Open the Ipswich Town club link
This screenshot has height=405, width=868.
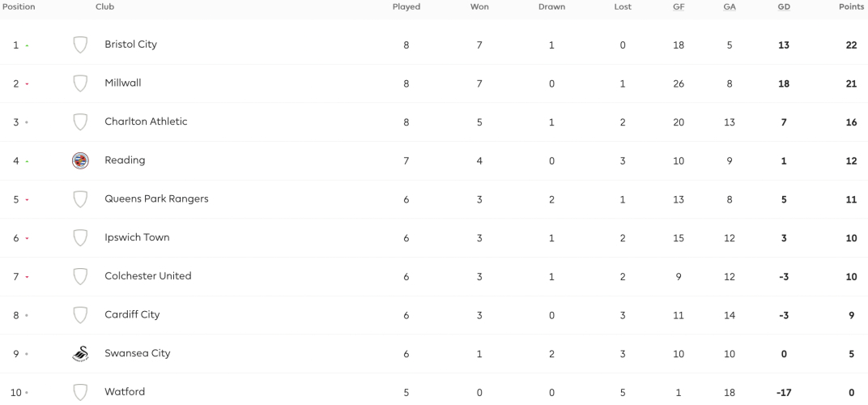pyautogui.click(x=137, y=237)
